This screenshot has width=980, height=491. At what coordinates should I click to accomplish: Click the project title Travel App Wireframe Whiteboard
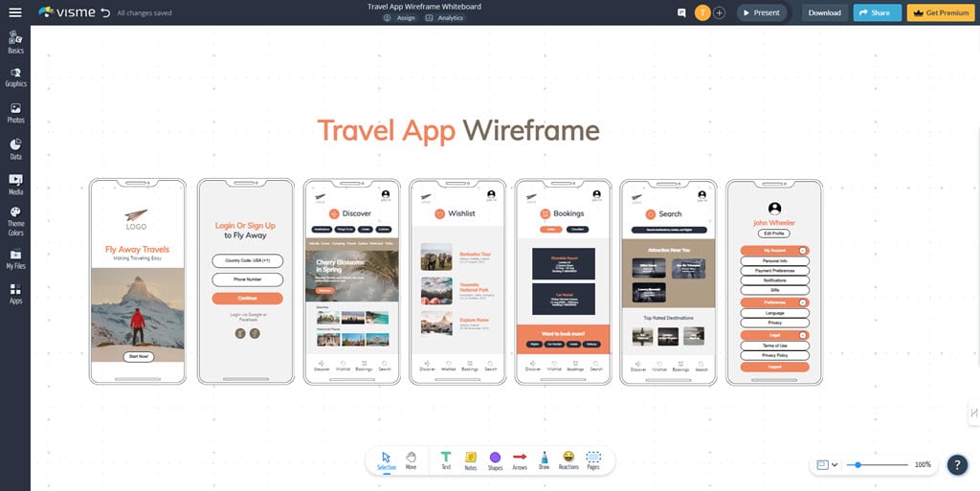pyautogui.click(x=424, y=7)
